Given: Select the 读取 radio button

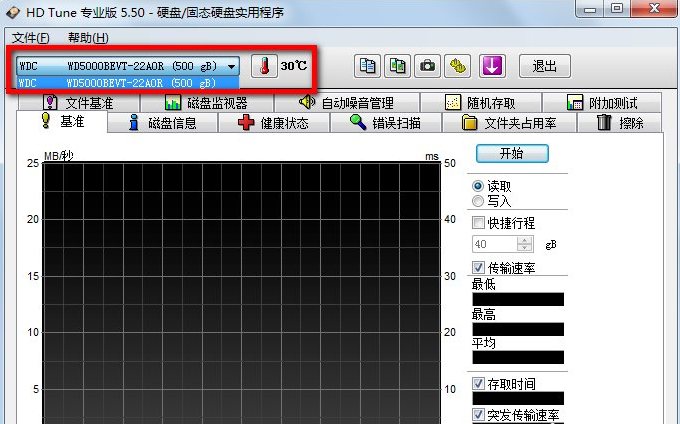Looking at the screenshot, I should pos(477,186).
